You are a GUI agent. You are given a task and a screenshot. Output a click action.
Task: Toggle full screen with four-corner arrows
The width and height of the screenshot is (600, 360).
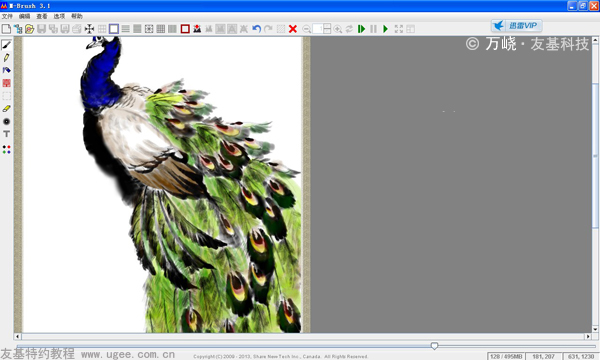(x=399, y=29)
